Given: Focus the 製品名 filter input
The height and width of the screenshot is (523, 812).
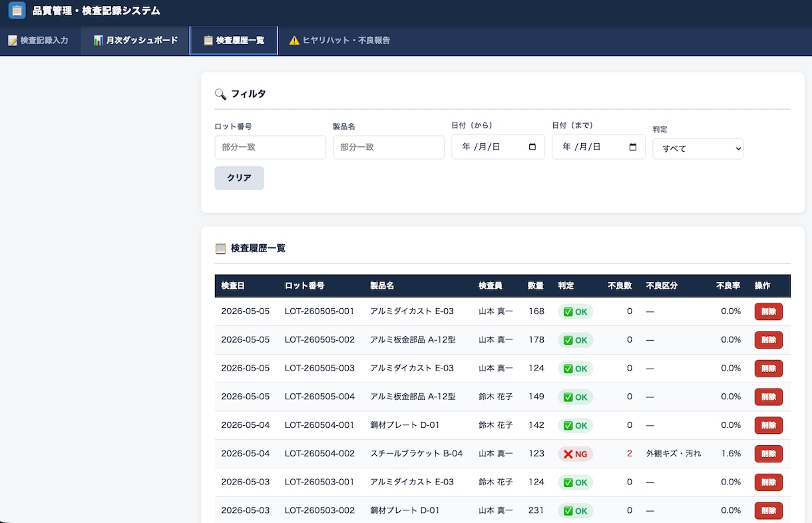Looking at the screenshot, I should (x=389, y=147).
